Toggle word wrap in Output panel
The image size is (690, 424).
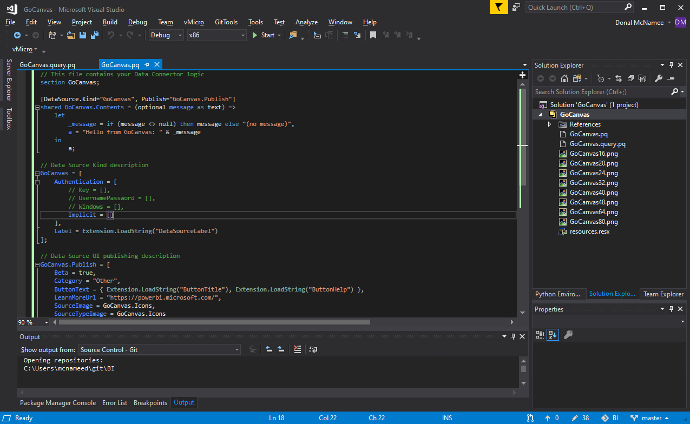[x=313, y=350]
